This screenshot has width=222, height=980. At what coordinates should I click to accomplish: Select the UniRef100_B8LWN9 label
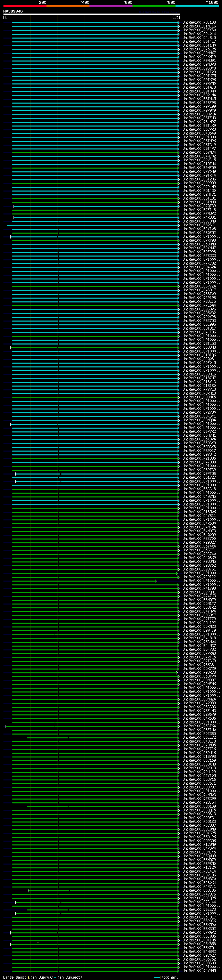199,829
